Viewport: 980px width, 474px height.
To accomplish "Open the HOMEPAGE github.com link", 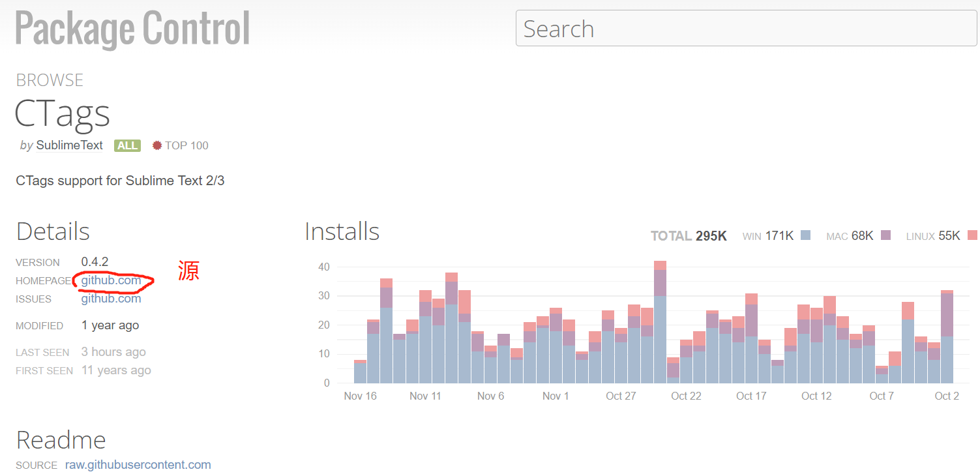I will click(x=111, y=280).
